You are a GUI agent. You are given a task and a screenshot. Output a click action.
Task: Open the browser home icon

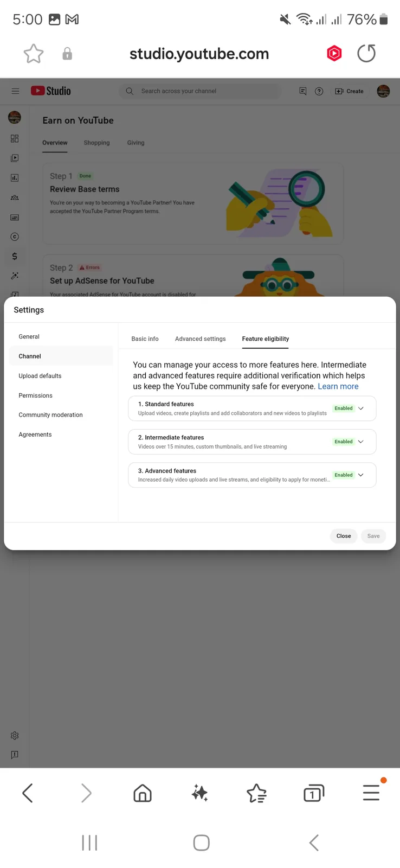pos(143,793)
